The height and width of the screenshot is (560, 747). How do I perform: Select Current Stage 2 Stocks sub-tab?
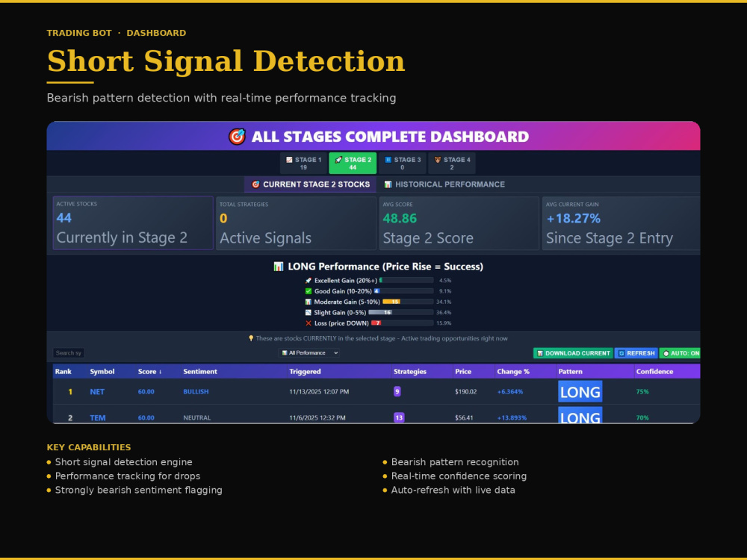[x=310, y=184]
